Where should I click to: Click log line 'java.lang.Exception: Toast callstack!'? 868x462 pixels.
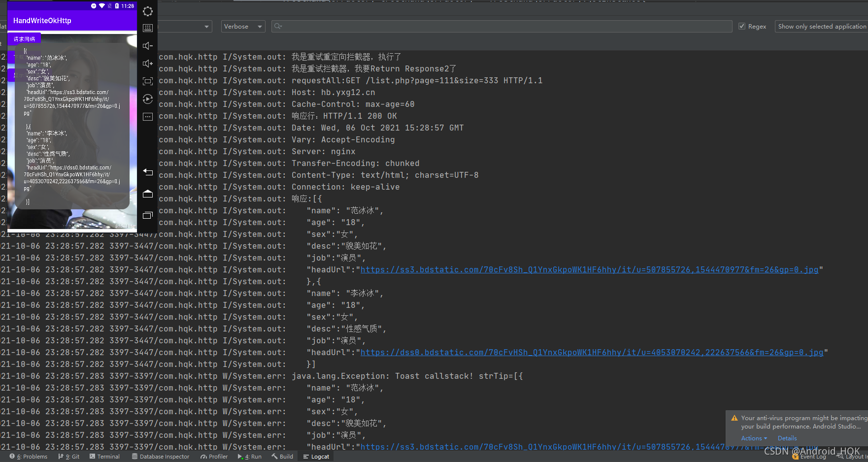coord(407,376)
